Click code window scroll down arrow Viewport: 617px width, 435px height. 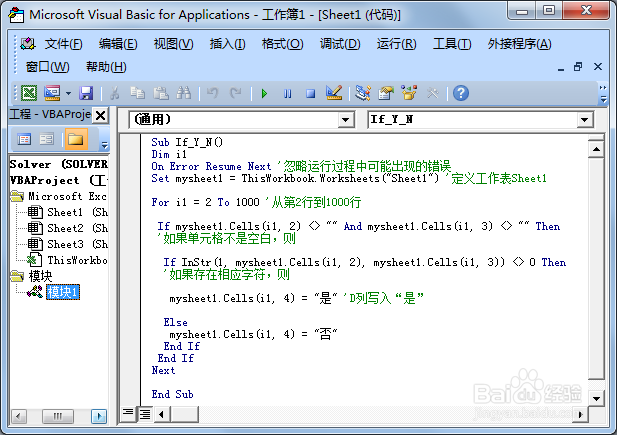[596, 399]
